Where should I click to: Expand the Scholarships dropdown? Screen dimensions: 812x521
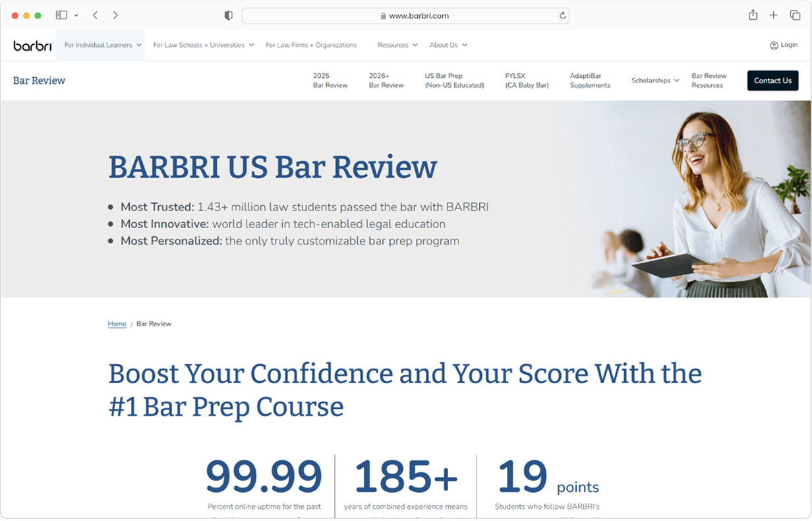tap(654, 80)
